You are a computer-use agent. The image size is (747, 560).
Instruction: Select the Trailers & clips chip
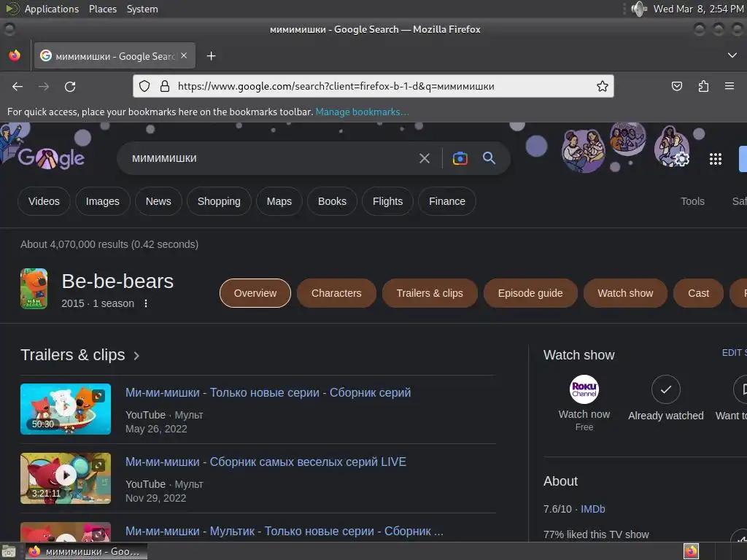coord(430,293)
